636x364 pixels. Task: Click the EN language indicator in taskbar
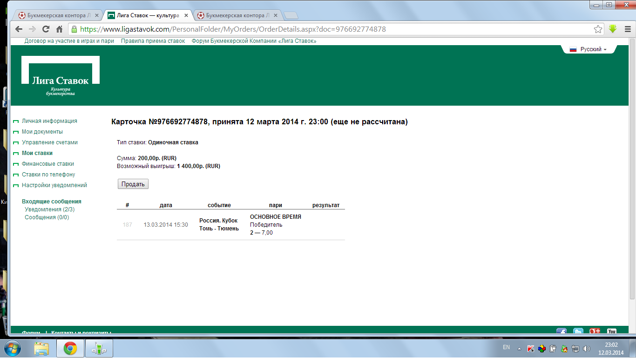507,347
